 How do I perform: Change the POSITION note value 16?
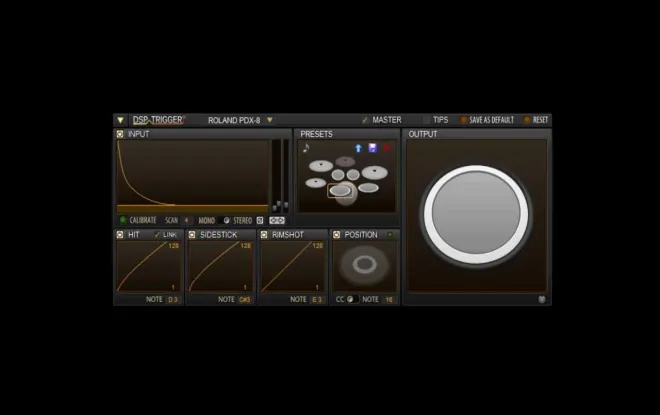click(x=389, y=300)
